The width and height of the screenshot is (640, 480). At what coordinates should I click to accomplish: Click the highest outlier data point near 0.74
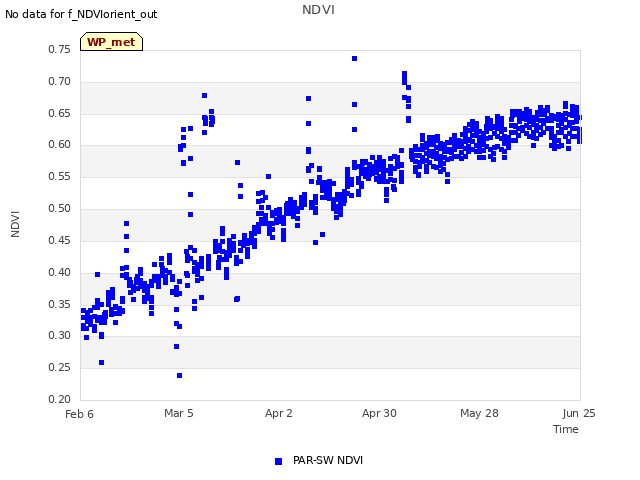click(354, 59)
